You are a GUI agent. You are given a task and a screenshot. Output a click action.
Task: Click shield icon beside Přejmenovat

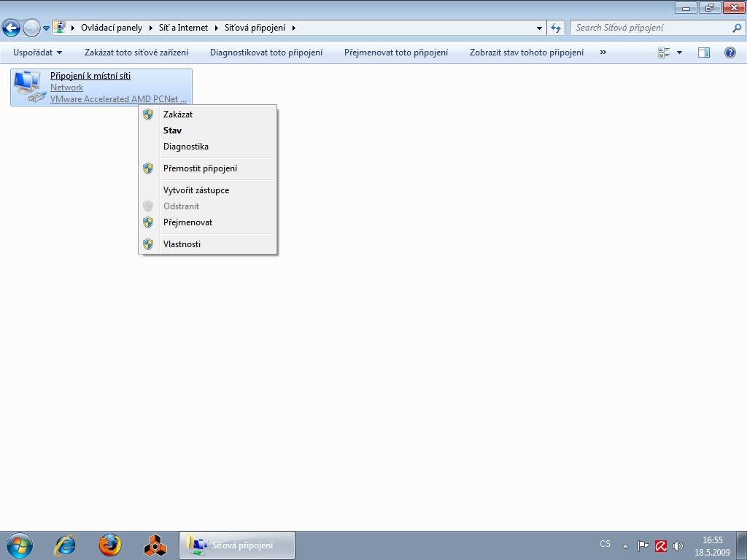pyautogui.click(x=148, y=222)
